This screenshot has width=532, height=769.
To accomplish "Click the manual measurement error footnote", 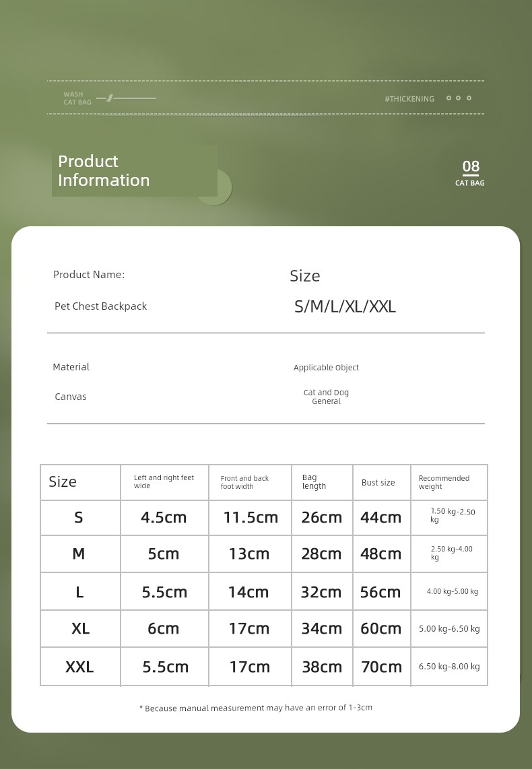I will click(256, 708).
